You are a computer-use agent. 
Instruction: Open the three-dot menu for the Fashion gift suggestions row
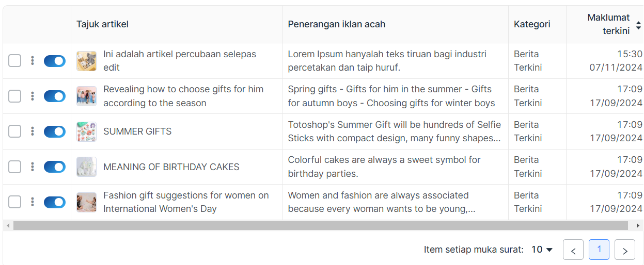pyautogui.click(x=33, y=202)
